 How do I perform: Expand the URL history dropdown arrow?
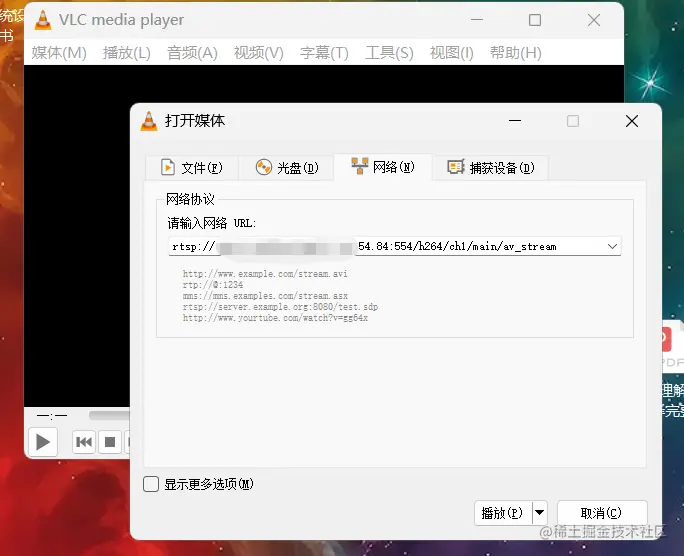(612, 246)
